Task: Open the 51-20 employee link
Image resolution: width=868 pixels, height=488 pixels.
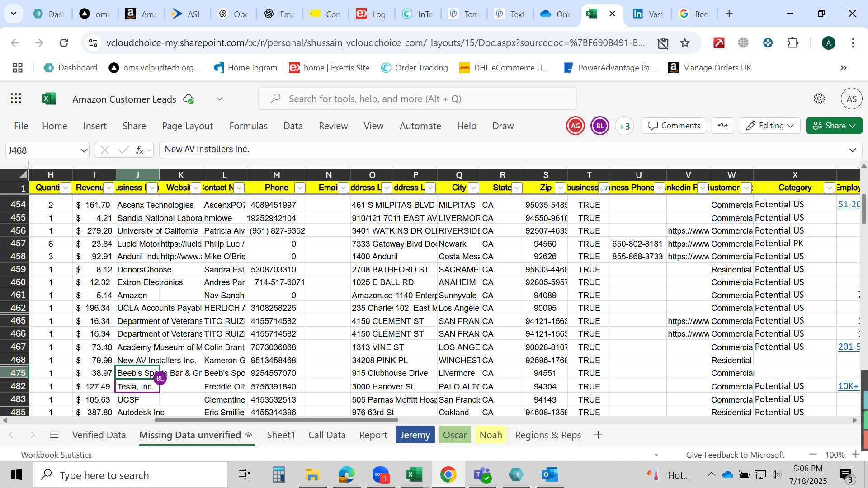Action: coord(849,204)
